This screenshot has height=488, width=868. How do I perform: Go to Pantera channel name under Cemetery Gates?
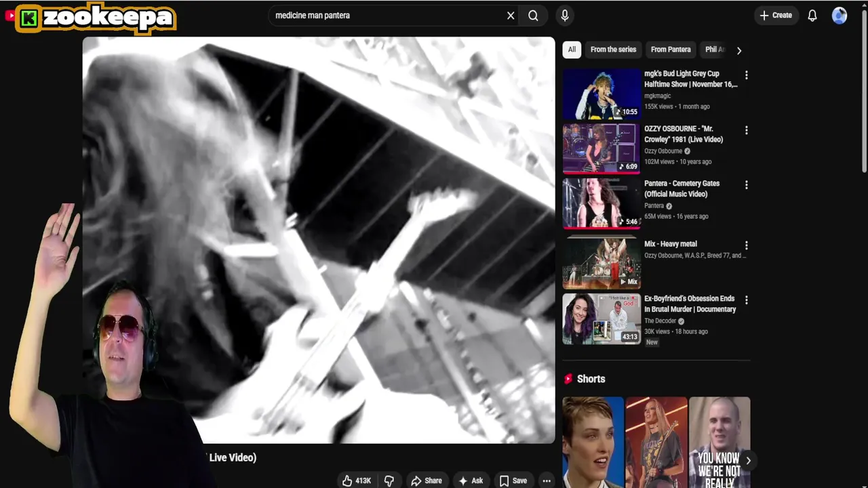click(654, 206)
